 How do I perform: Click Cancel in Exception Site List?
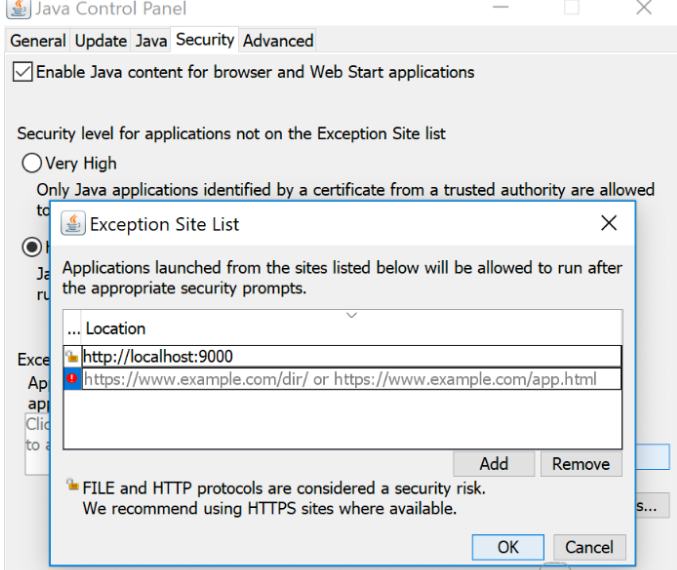coord(589,547)
